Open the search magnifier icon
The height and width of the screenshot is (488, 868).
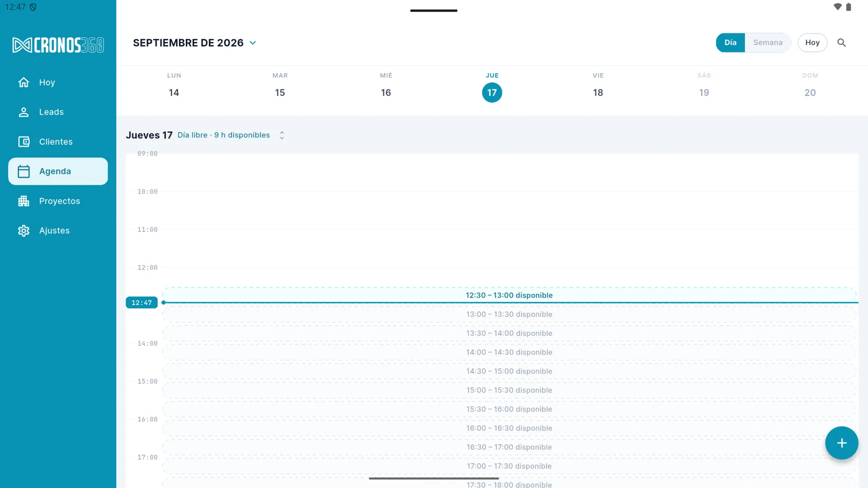[841, 42]
